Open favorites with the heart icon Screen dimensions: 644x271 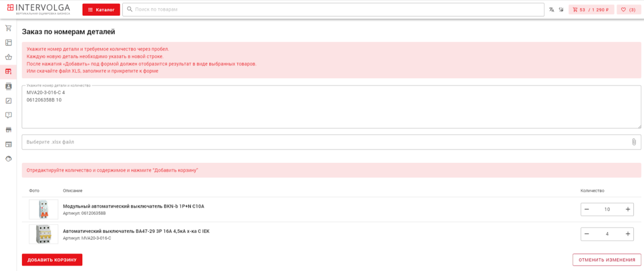tap(628, 10)
